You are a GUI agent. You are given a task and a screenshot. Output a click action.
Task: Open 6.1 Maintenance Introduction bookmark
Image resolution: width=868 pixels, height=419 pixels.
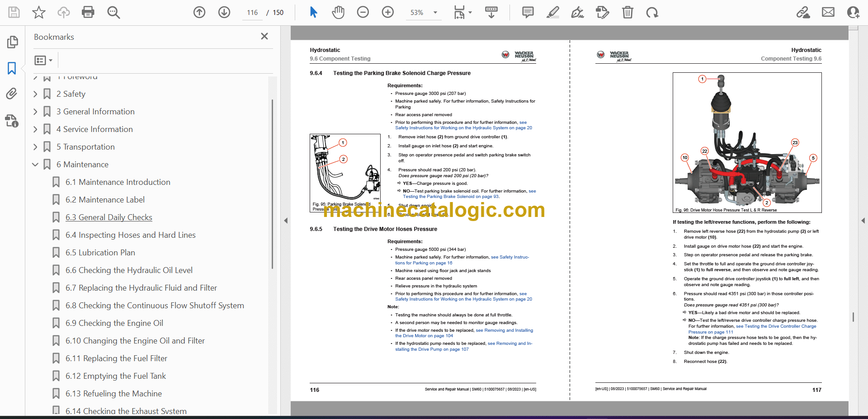pos(118,182)
